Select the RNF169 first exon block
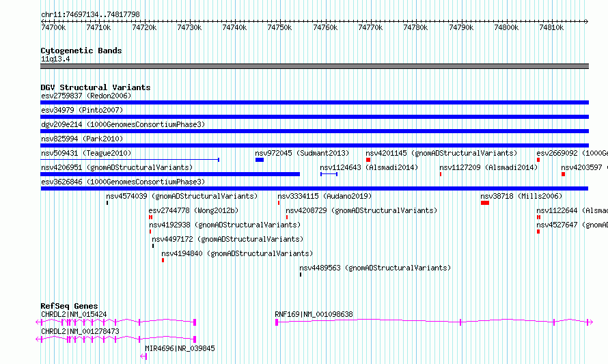 coord(277,322)
